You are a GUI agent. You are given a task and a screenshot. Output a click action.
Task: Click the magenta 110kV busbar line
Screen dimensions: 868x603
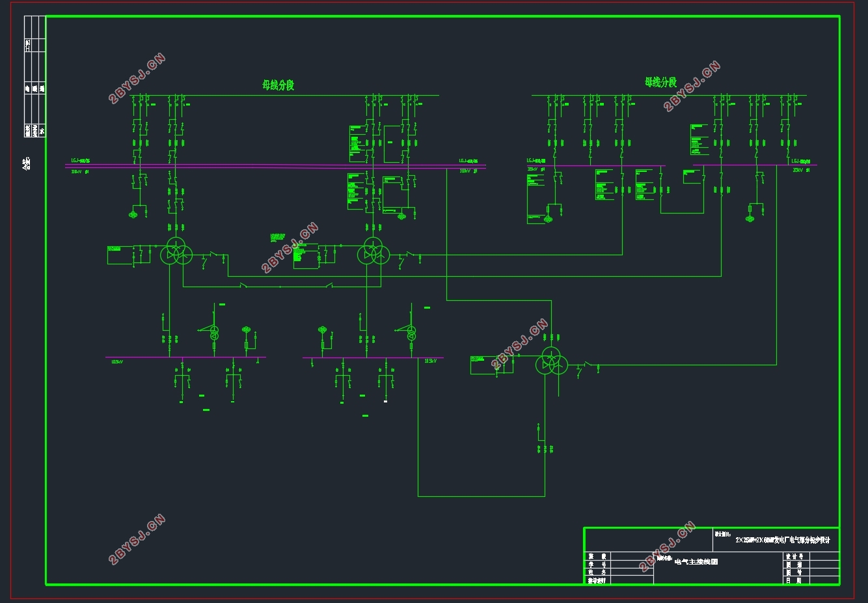tap(275, 166)
